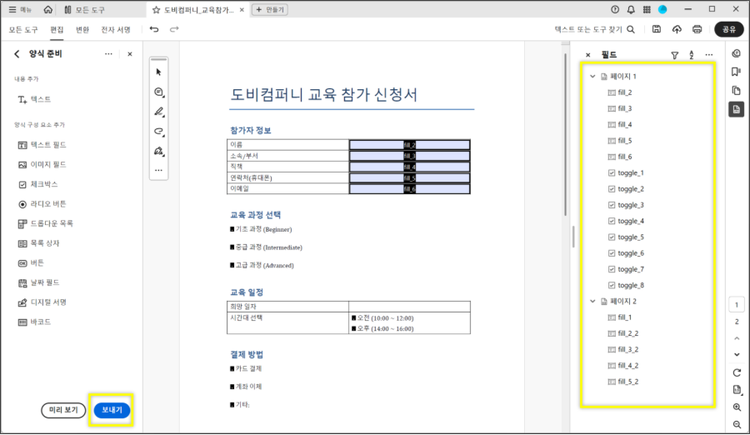Upload to cloud icon
Viewport: 750px width, 435px height.
click(677, 29)
